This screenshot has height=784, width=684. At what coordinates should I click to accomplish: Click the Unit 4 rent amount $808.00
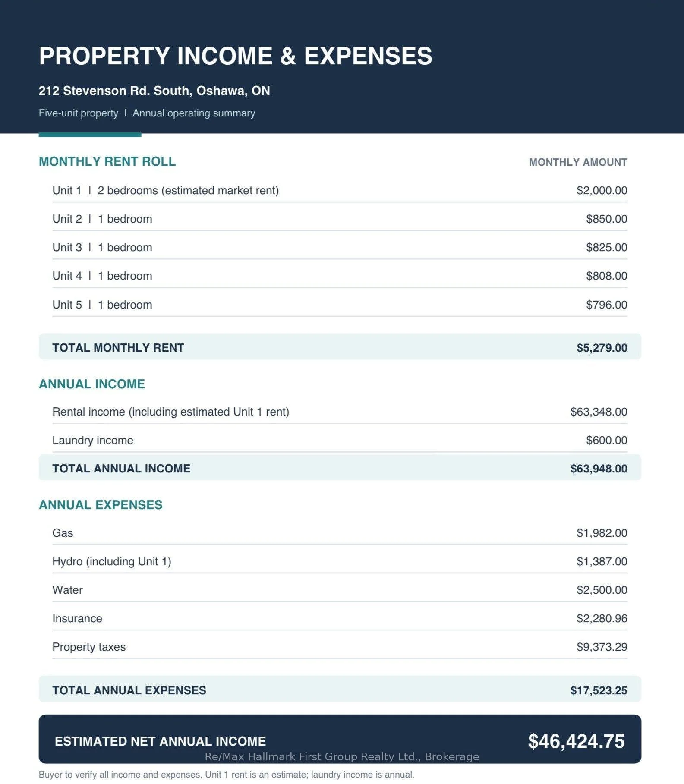(x=606, y=276)
